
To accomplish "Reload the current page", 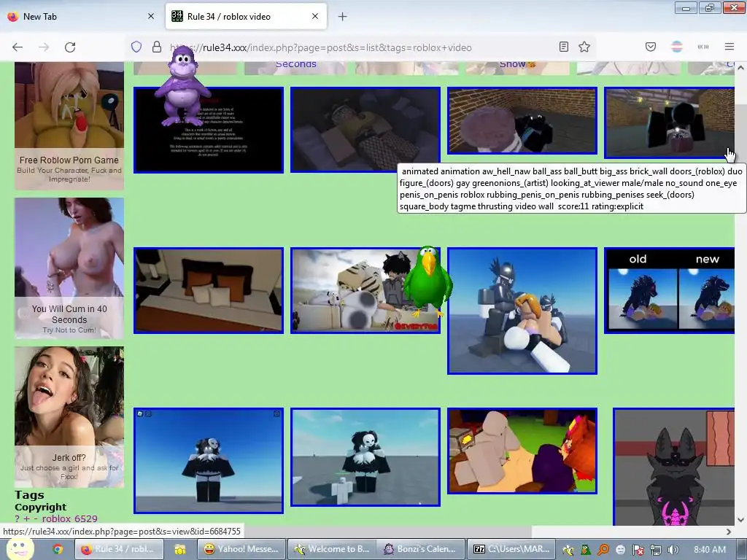I will click(x=70, y=47).
